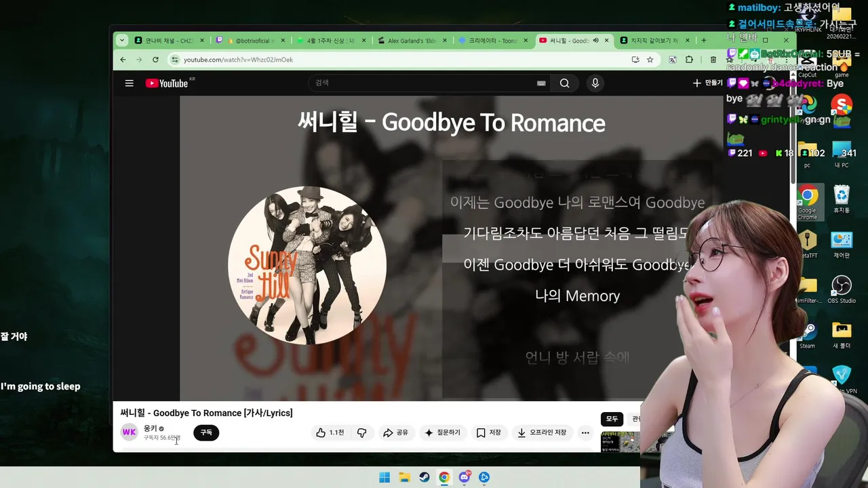Select the MetaTFT desktop icon

click(808, 245)
